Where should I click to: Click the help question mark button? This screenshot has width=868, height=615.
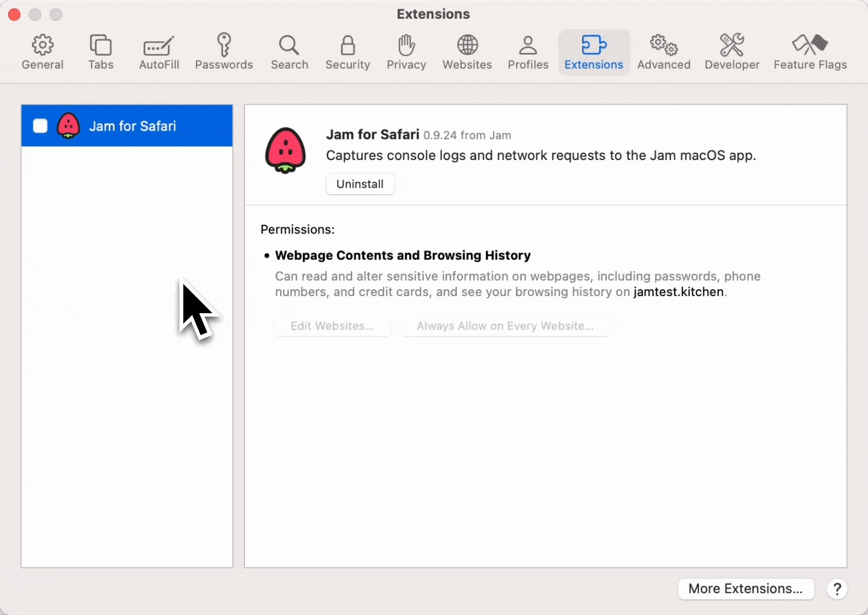point(837,589)
